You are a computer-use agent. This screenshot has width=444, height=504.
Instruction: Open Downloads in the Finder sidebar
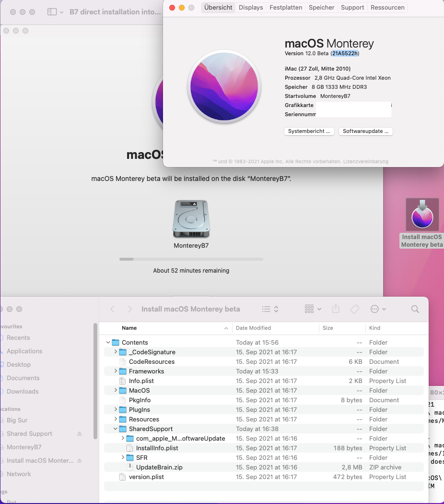[23, 392]
